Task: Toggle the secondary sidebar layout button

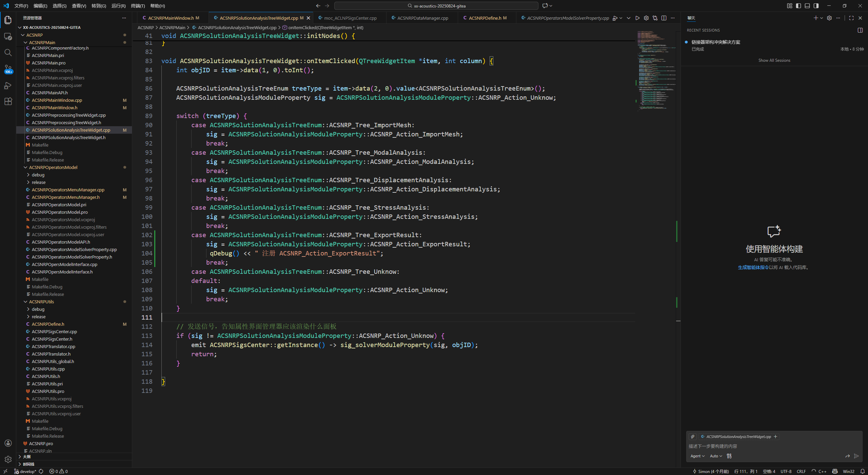Action: click(816, 6)
